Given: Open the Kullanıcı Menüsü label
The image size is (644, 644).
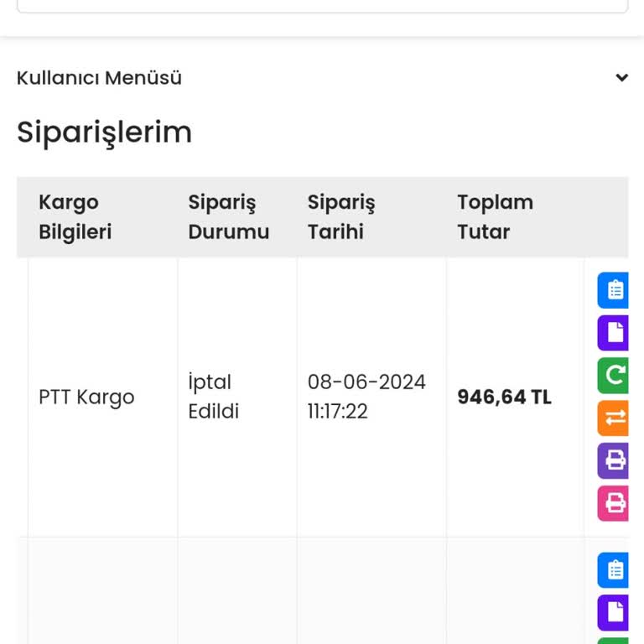Looking at the screenshot, I should 99,78.
